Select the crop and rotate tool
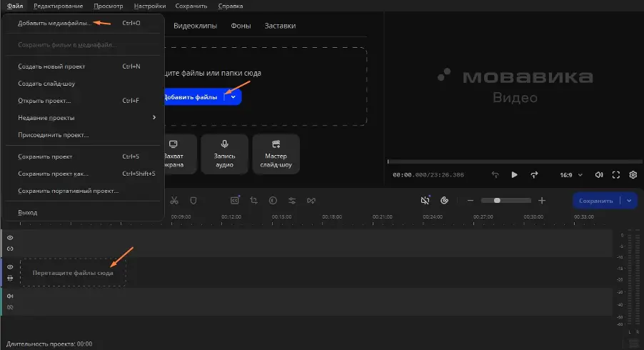 [x=254, y=201]
